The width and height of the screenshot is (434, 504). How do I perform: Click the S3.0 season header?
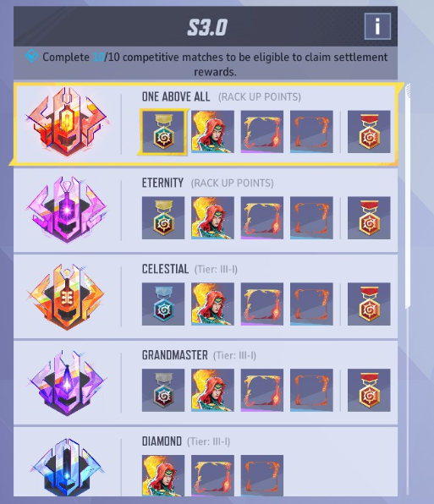[207, 27]
